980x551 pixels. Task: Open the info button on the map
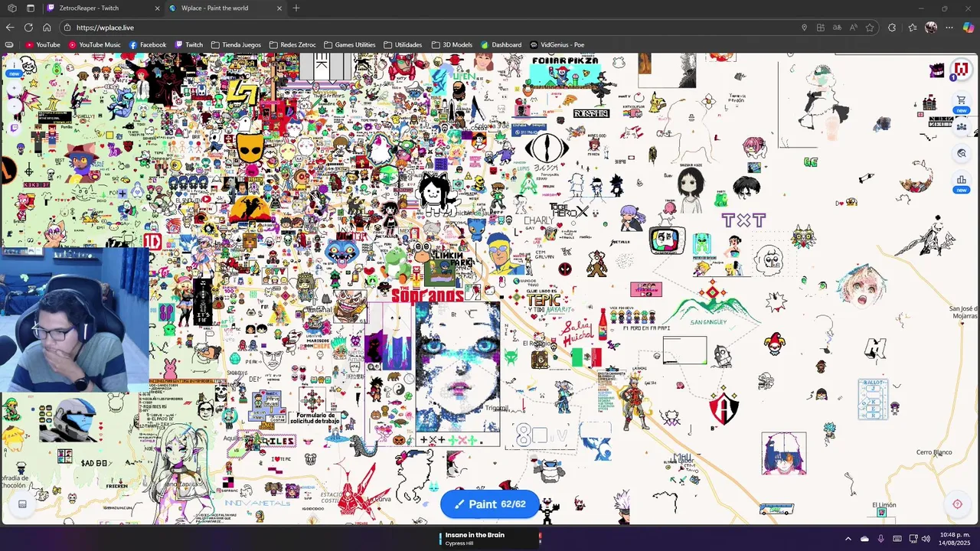(x=14, y=66)
